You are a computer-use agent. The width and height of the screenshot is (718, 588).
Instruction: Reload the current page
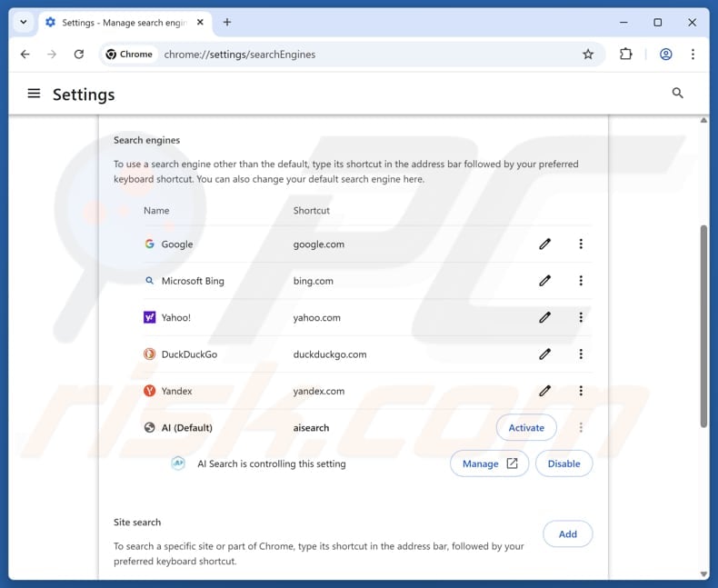coord(79,55)
